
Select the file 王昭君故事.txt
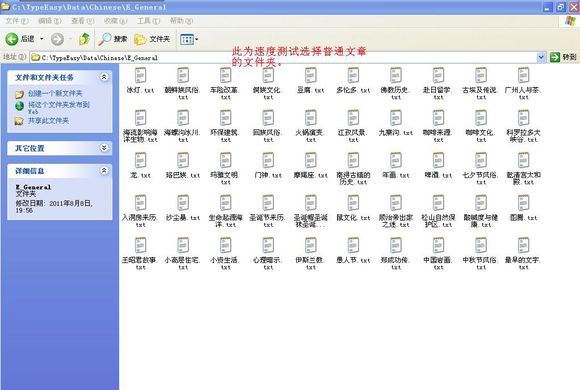[x=140, y=253]
